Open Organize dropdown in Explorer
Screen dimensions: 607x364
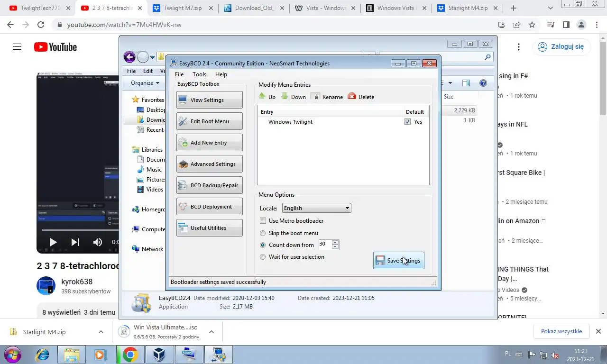tap(145, 83)
